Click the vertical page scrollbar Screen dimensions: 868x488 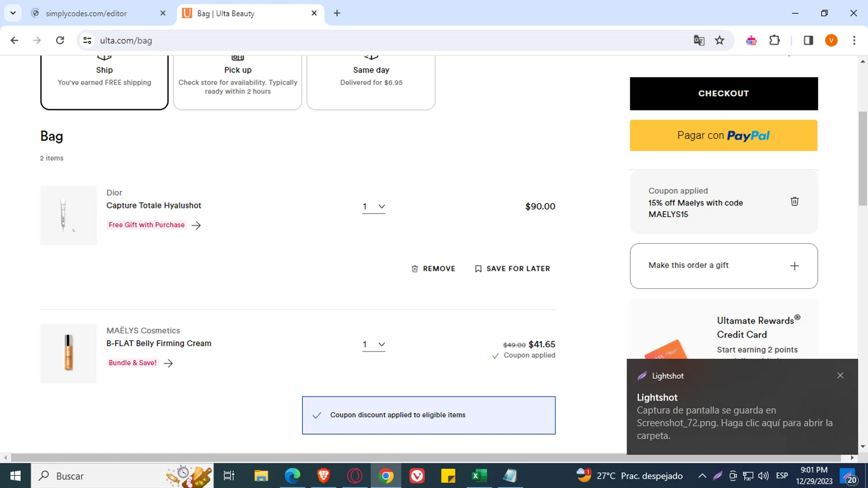click(863, 159)
